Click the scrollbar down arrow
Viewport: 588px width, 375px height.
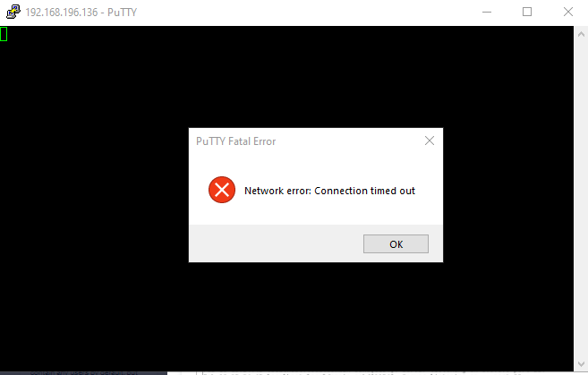581,363
